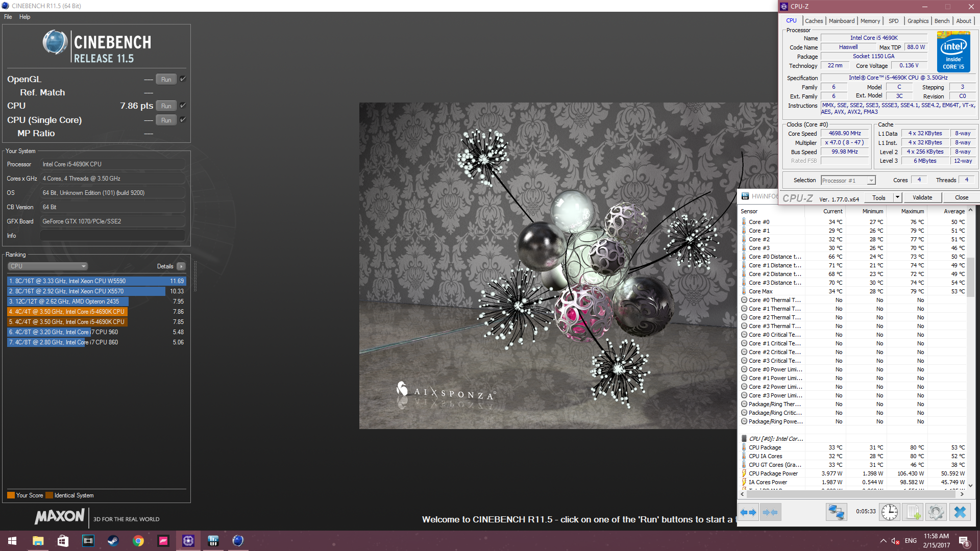Toggle the CPU test checkbox
The image size is (980, 551).
183,106
